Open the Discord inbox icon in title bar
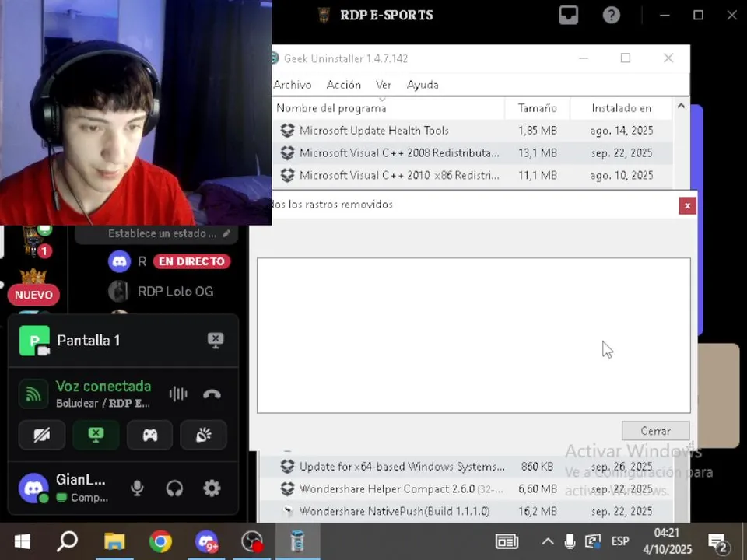747x560 pixels. point(568,16)
